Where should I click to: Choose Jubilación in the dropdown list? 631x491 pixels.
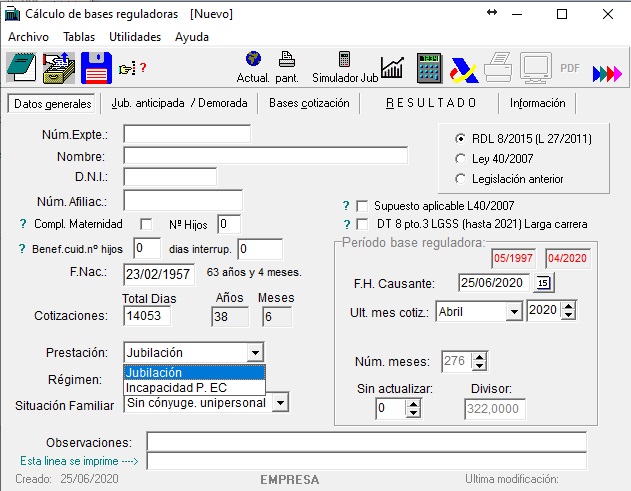[194, 373]
